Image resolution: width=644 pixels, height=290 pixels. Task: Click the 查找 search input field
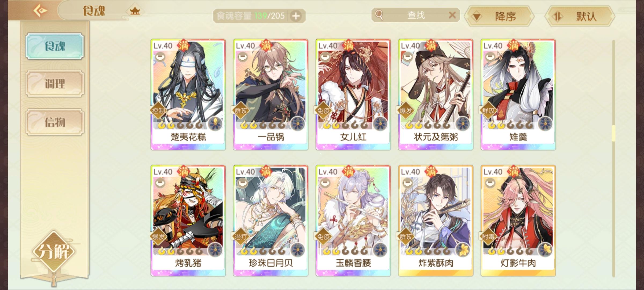click(416, 15)
